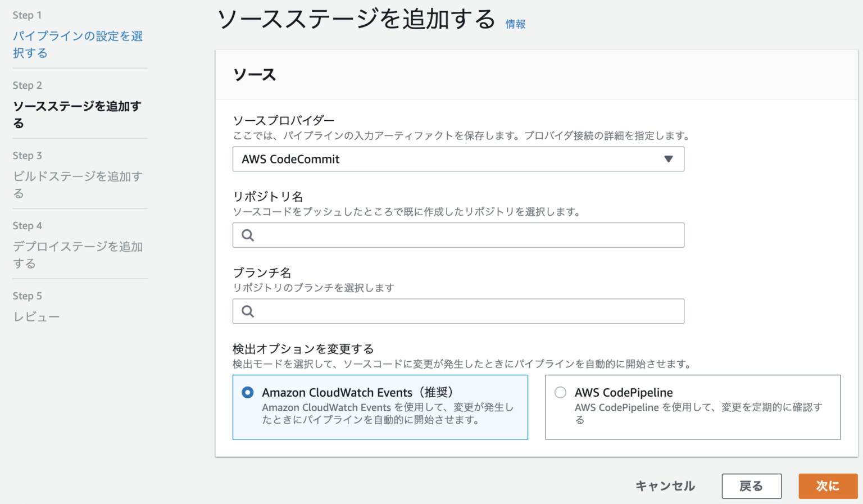
Task: Cancel the wizard with キャンセル
Action: [664, 486]
